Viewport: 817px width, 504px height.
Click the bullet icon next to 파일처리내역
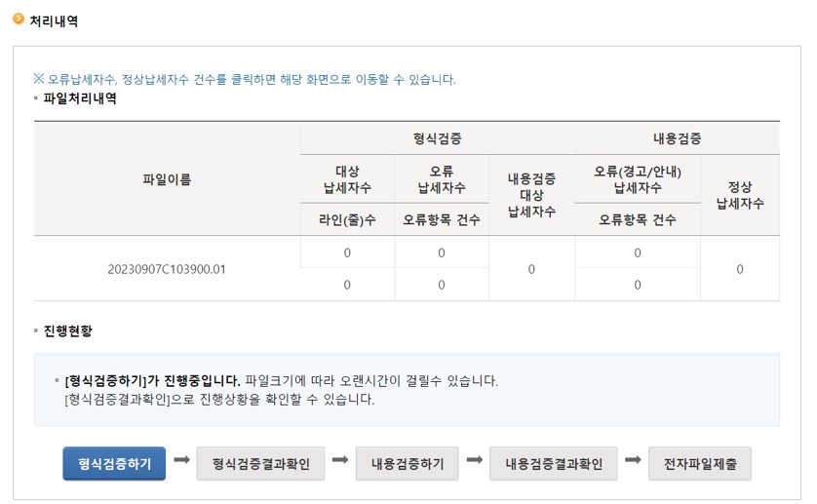pos(36,99)
